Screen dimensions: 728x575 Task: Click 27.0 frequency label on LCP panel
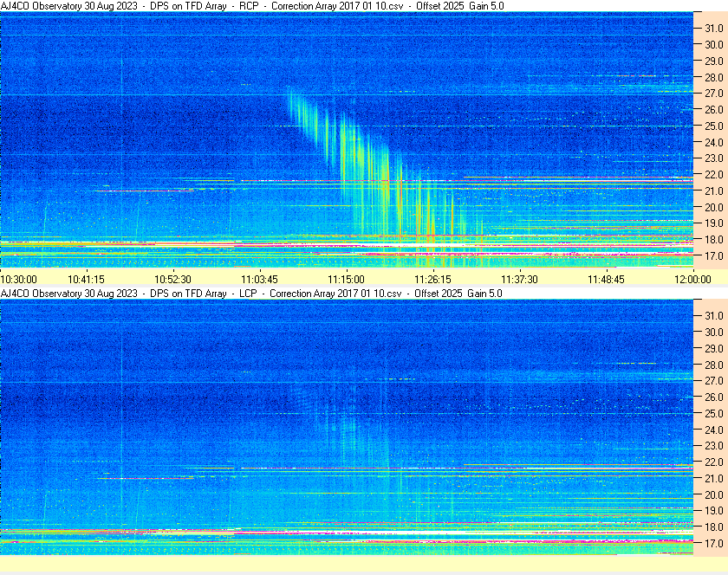pos(713,381)
